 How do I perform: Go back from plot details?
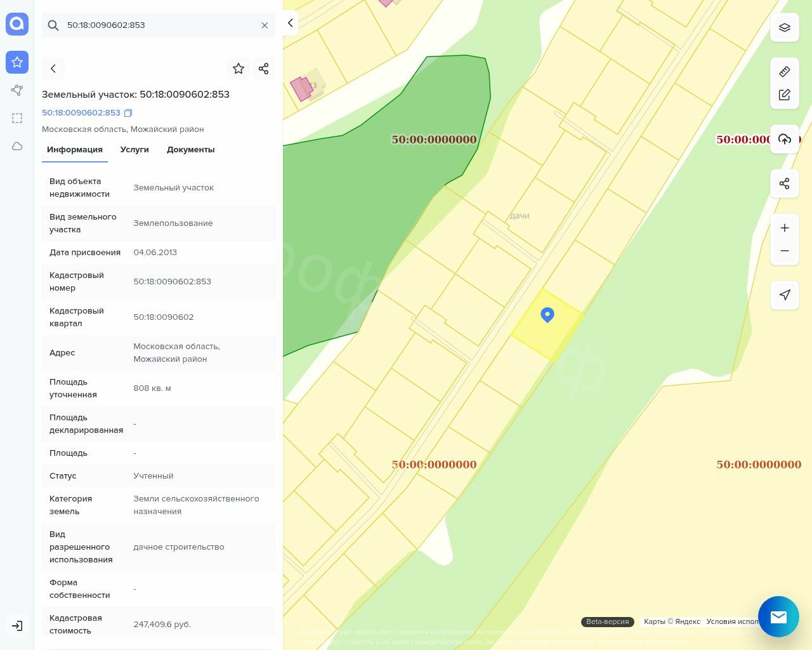pyautogui.click(x=53, y=69)
